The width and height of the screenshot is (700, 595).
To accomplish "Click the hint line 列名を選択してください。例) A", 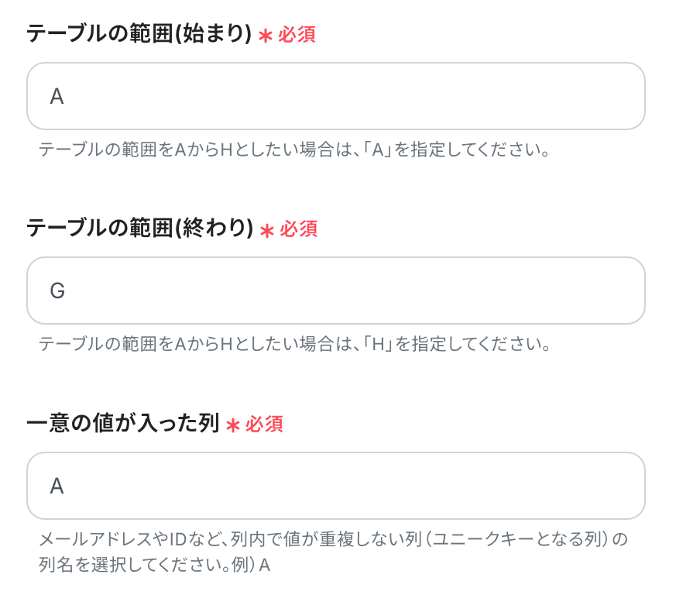I will 154,565.
